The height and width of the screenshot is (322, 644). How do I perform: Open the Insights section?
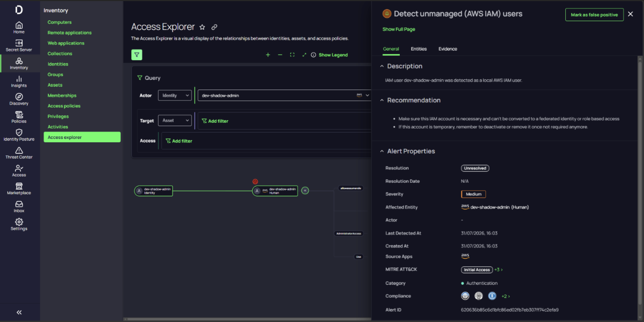19,82
